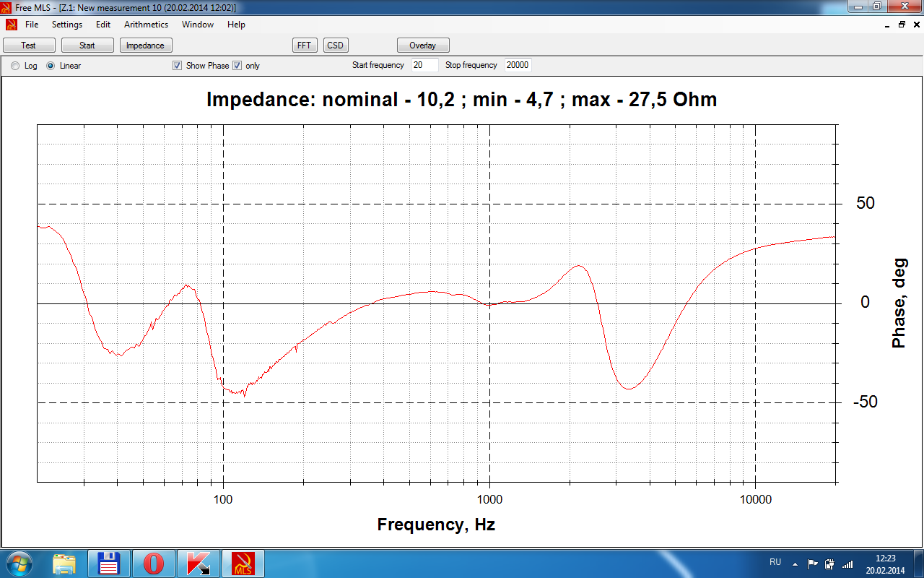Viewport: 924px width, 578px height.
Task: Click the positive '50' phase tick label
Action: (866, 204)
